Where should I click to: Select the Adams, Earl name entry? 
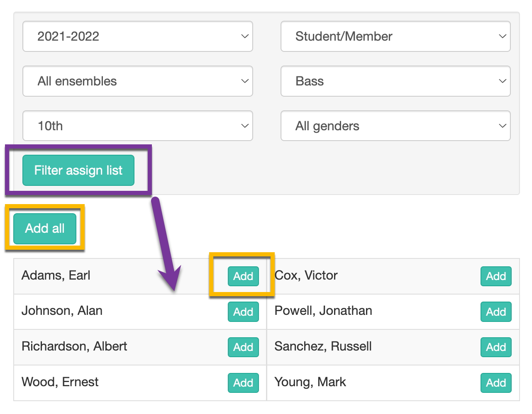[56, 275]
